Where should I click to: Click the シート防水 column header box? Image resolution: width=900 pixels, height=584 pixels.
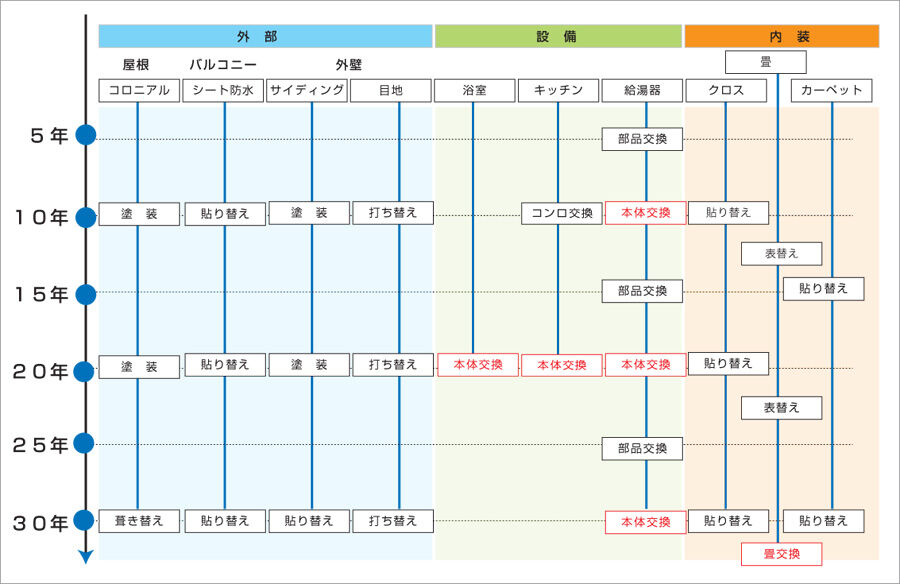[223, 91]
